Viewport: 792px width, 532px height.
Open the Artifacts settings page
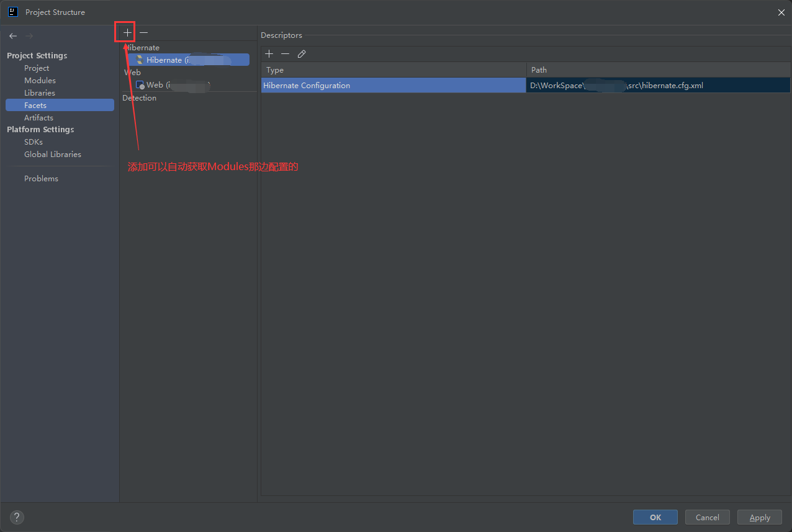click(x=38, y=118)
